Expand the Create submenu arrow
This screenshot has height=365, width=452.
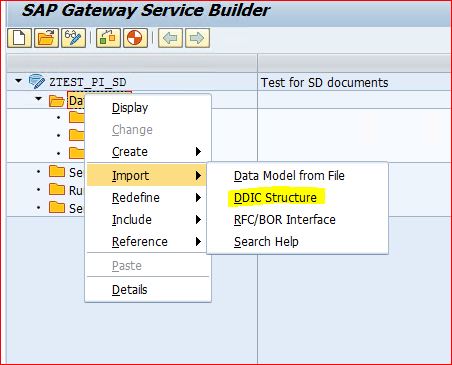pos(198,152)
